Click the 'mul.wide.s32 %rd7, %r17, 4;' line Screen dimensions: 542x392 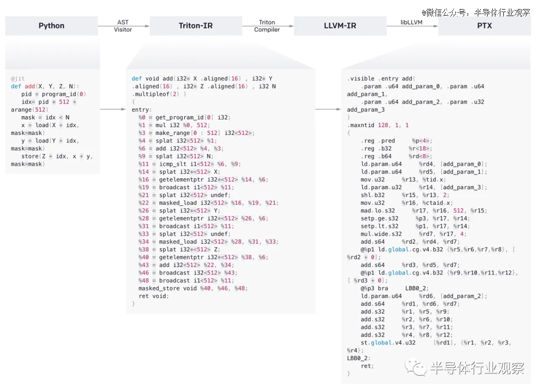pyautogui.click(x=414, y=234)
